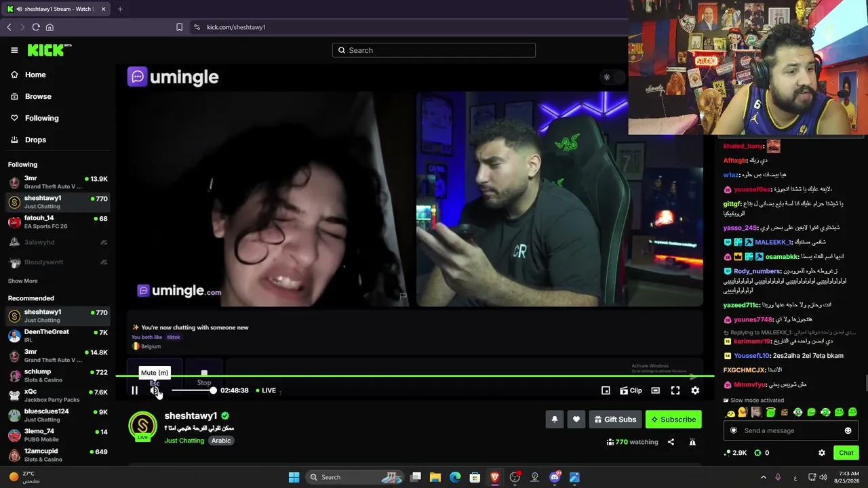Open channel points 2.9K balance
The width and height of the screenshot is (868, 488).
point(736,453)
